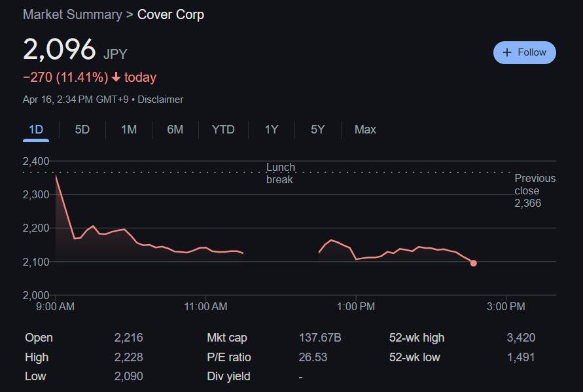Click the 3:00 PM axis label

pyautogui.click(x=506, y=306)
